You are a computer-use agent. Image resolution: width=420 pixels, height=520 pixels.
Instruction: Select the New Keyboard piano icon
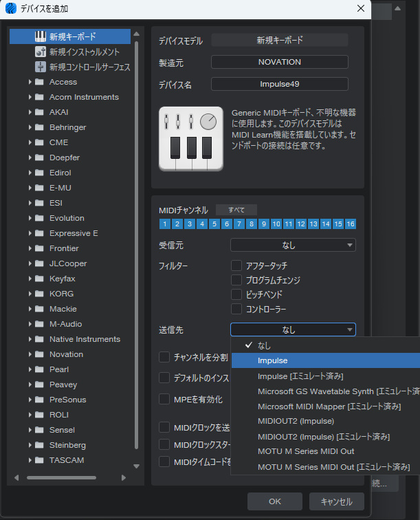[41, 36]
